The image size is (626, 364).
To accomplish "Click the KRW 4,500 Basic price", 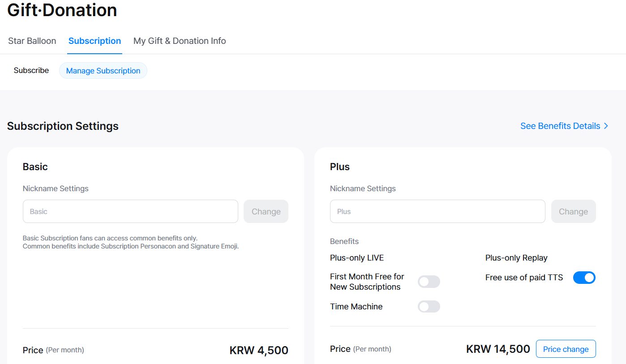I will click(x=259, y=350).
